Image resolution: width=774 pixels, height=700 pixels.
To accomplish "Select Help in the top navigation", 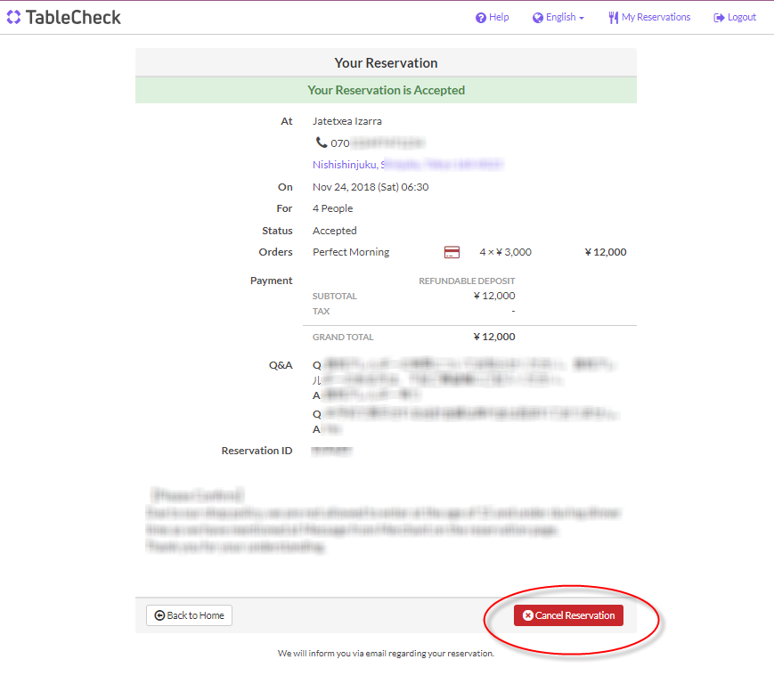I will [x=499, y=17].
